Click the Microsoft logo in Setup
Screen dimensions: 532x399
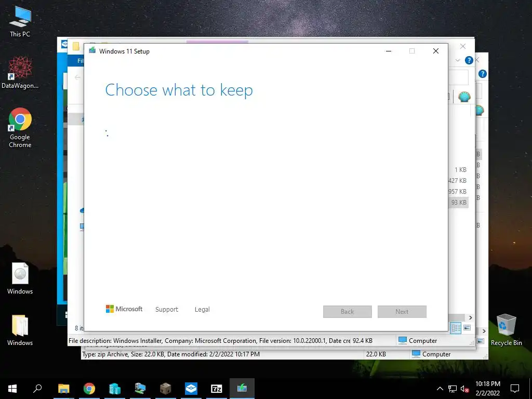[x=124, y=309]
